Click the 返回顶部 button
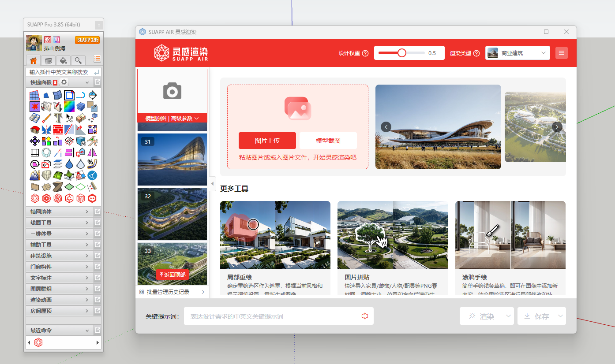Viewport: 615px width, 364px height. pyautogui.click(x=172, y=275)
